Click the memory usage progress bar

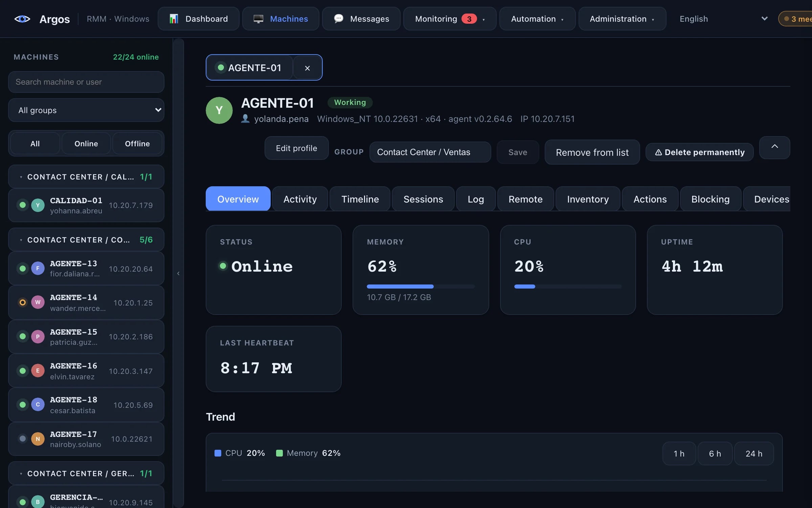pos(421,287)
